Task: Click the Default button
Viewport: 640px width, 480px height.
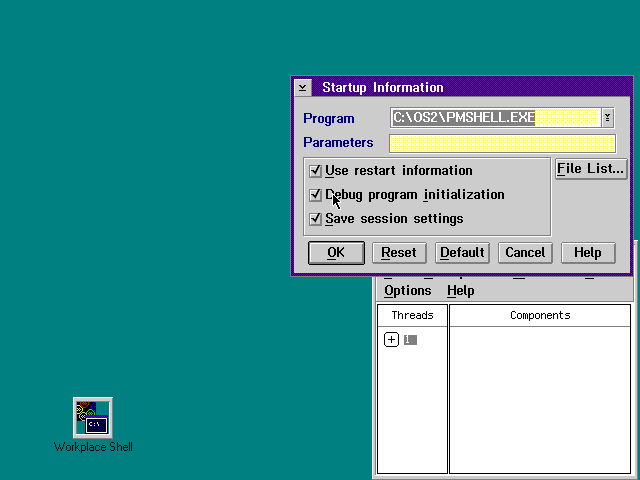Action: point(462,253)
